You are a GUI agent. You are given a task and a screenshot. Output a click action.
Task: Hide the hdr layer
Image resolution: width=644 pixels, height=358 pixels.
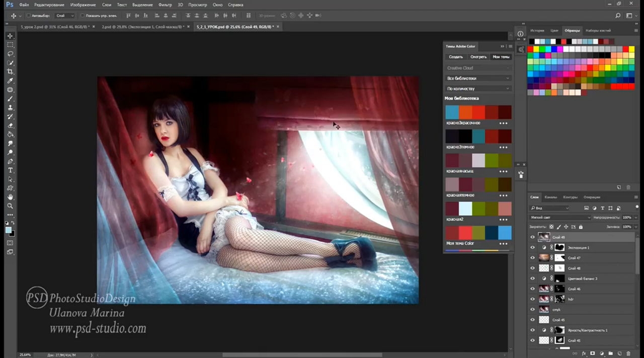point(533,299)
